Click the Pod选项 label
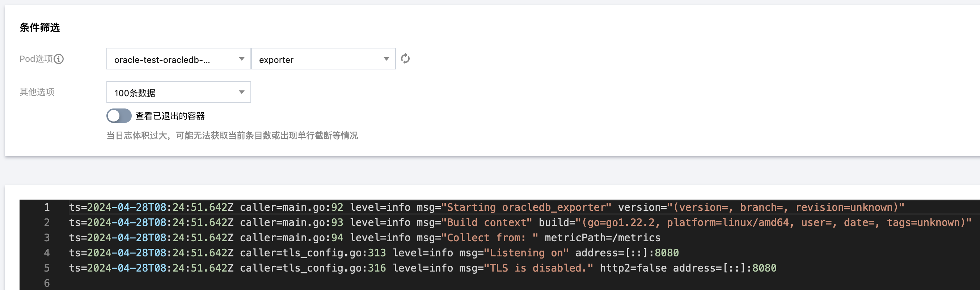This screenshot has width=980, height=290. click(36, 59)
